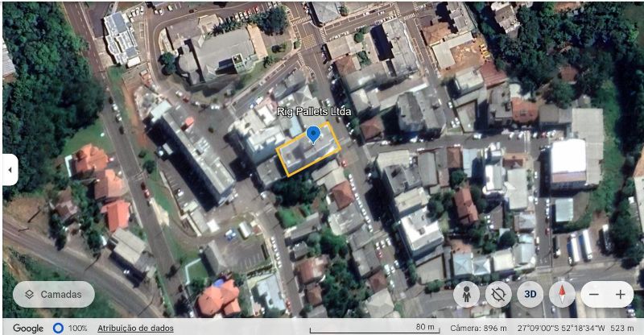The image size is (644, 335).
Task: Zoom out with the minus button
Action: point(594,294)
